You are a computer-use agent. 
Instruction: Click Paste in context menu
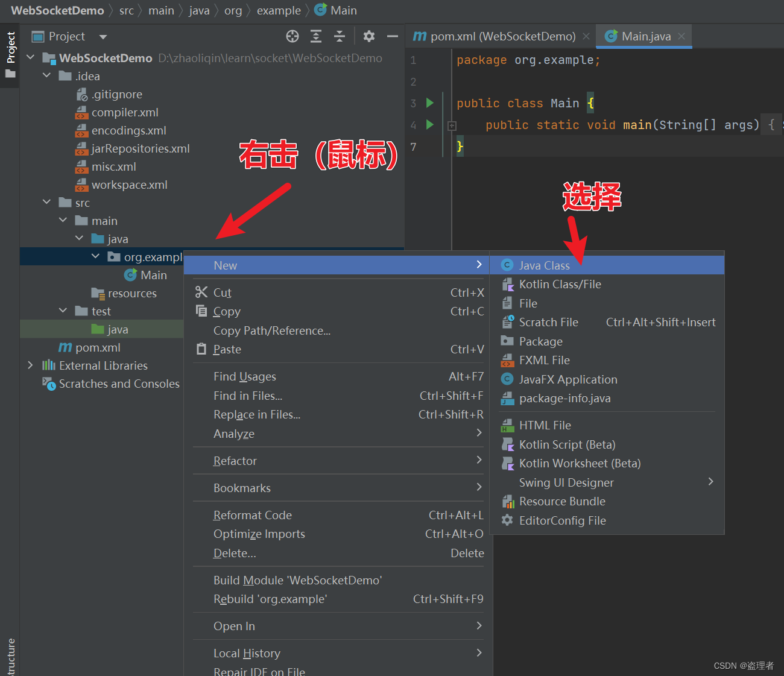337,350
